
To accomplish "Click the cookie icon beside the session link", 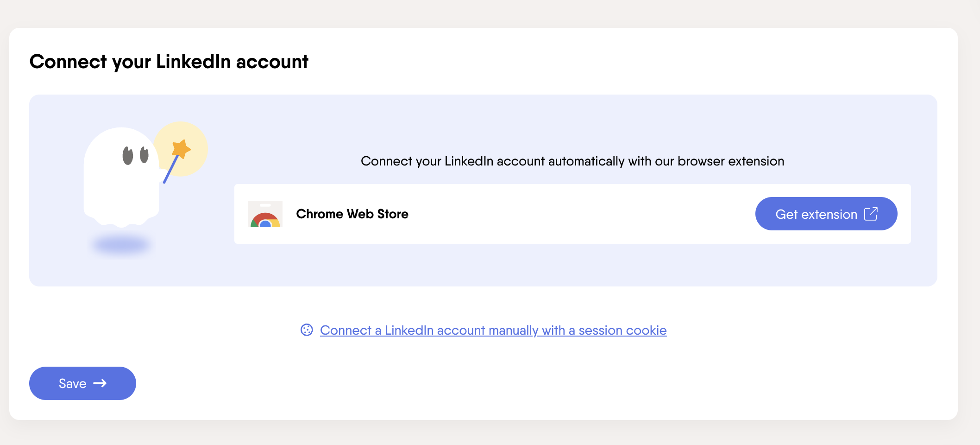I will [x=307, y=331].
